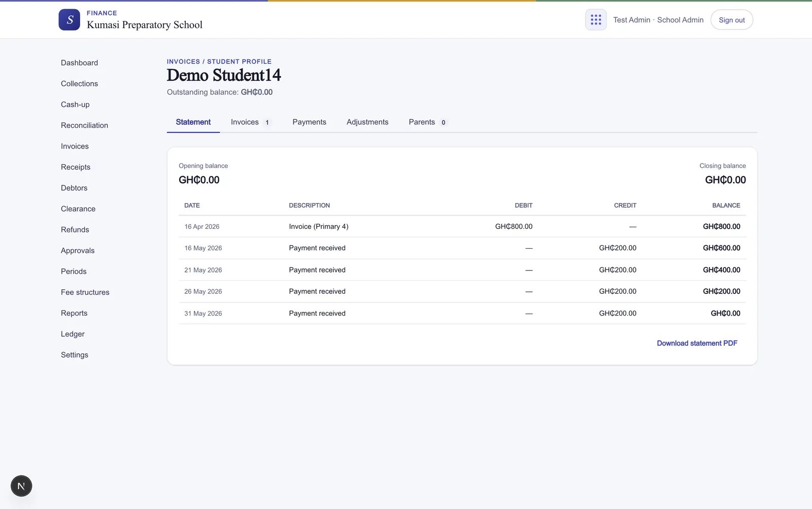Click the Outstanding balance line
The width and height of the screenshot is (812, 509).
[220, 92]
